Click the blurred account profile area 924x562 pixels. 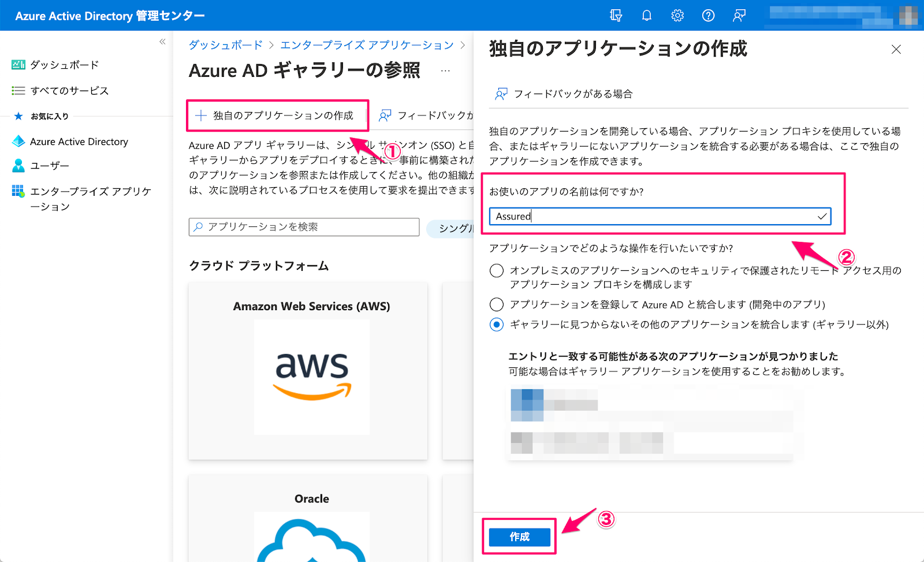click(x=843, y=16)
